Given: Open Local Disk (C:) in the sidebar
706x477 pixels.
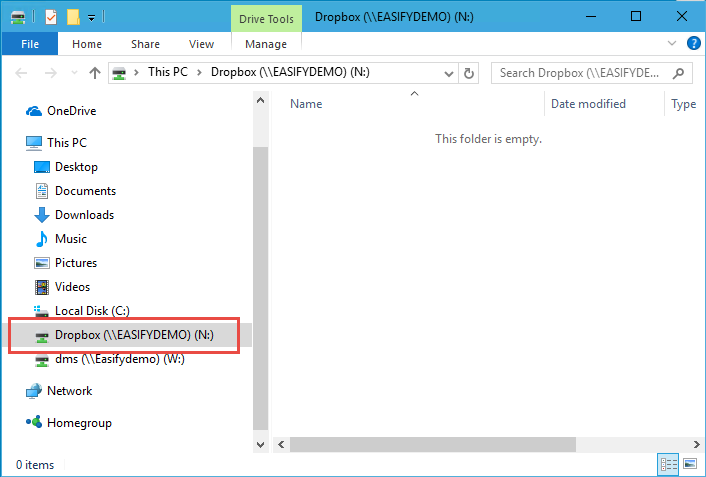Looking at the screenshot, I should [x=92, y=311].
